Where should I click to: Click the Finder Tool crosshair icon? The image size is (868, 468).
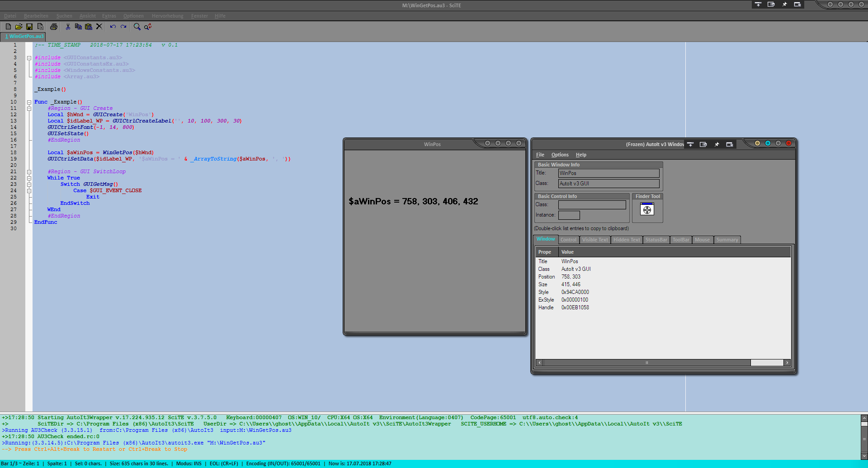point(647,209)
